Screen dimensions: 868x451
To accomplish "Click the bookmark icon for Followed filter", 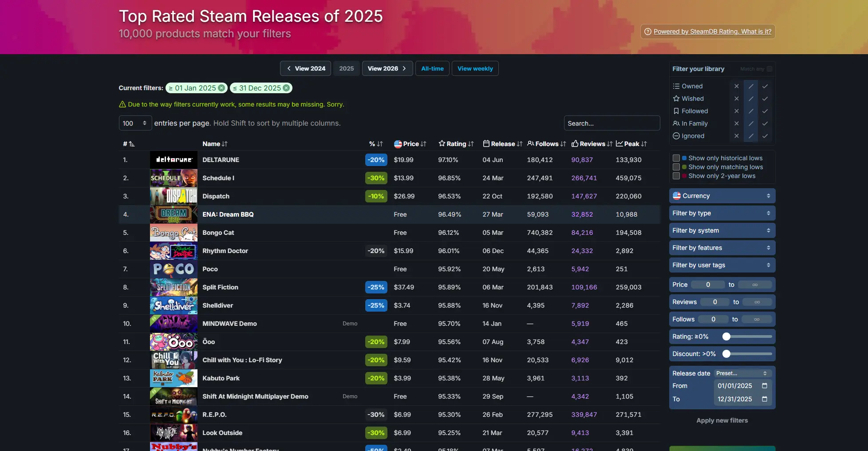I will point(676,111).
